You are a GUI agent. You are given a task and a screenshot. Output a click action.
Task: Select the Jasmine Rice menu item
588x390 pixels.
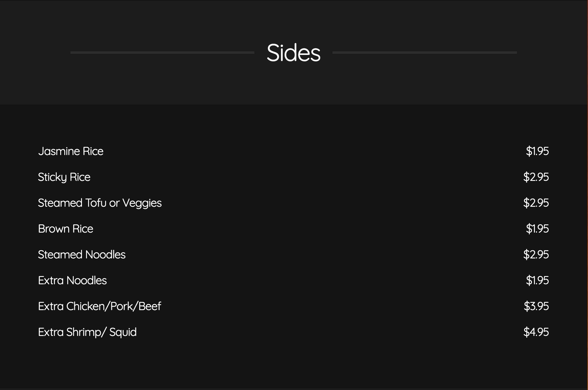[71, 151]
